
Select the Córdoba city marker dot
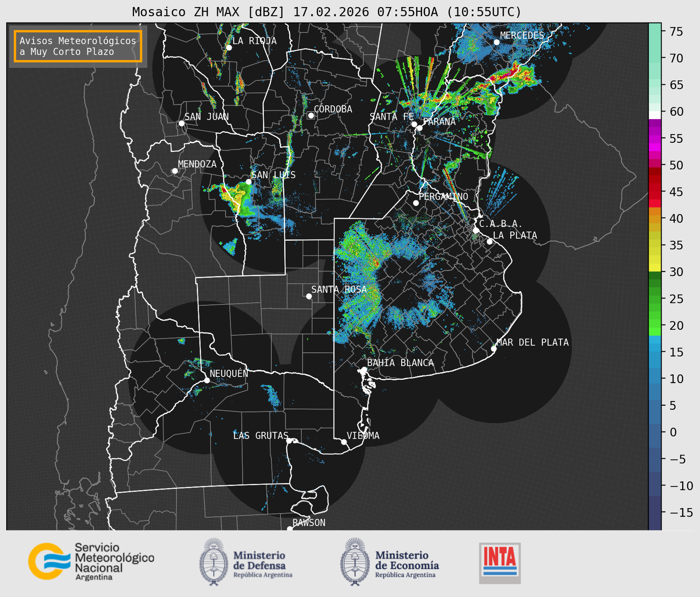pyautogui.click(x=311, y=115)
